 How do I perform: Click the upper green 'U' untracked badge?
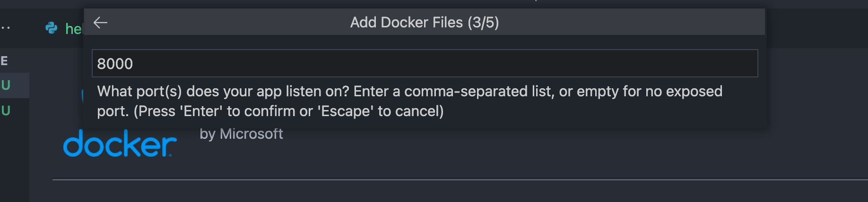coord(6,85)
